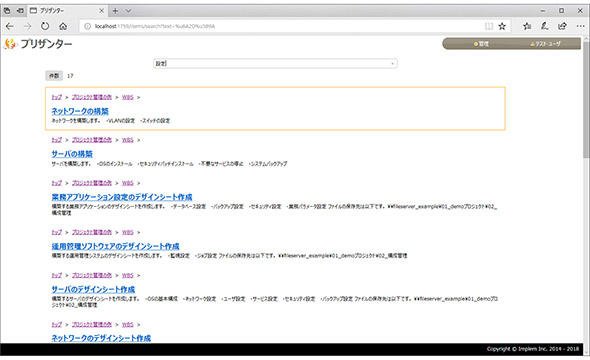590x360 pixels.
Task: Add this page to favorites star
Action: [502, 26]
